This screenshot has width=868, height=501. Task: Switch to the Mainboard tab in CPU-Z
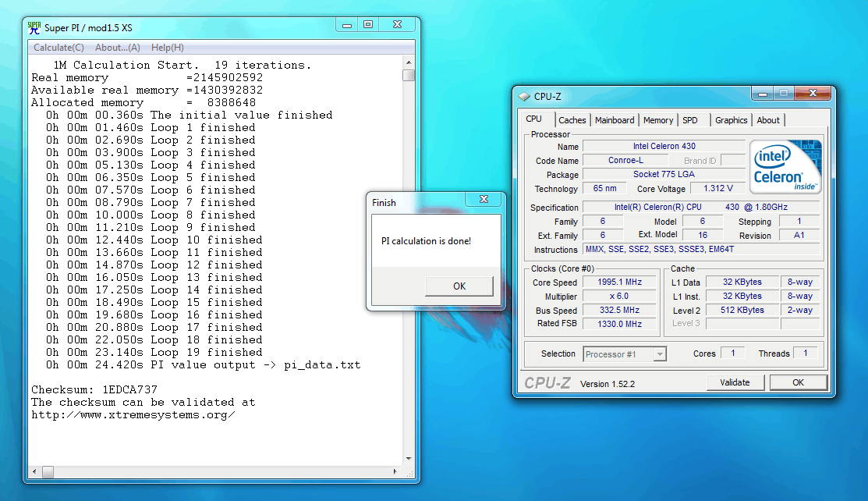pyautogui.click(x=615, y=120)
